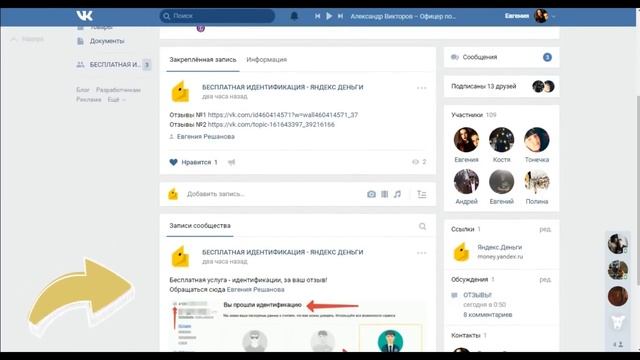This screenshot has height=360, width=640.
Task: Like the pinned post with heart icon
Action: click(173, 162)
